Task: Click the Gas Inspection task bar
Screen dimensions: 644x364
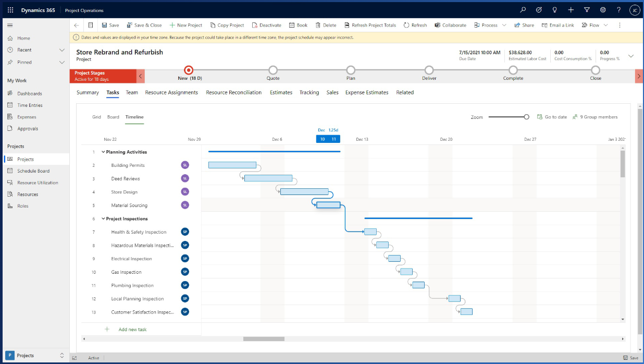Action: (x=406, y=272)
